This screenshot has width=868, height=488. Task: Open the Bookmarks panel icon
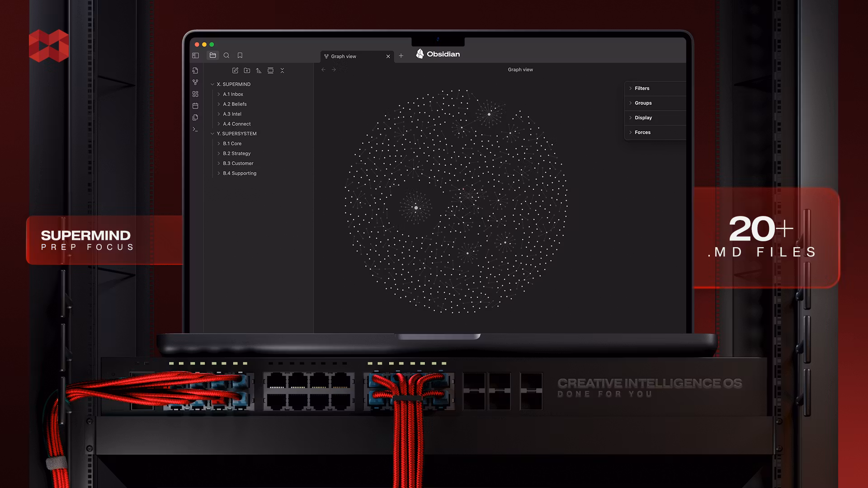pyautogui.click(x=240, y=56)
